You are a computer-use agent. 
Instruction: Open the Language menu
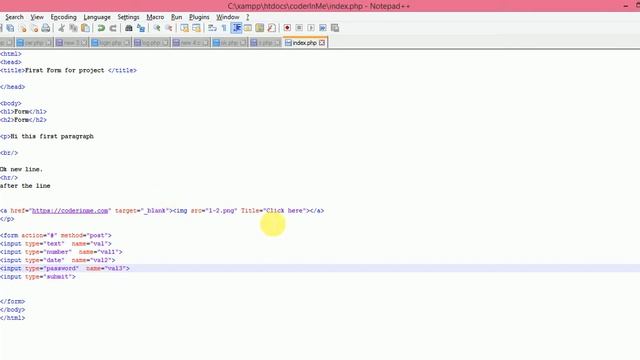pyautogui.click(x=97, y=17)
